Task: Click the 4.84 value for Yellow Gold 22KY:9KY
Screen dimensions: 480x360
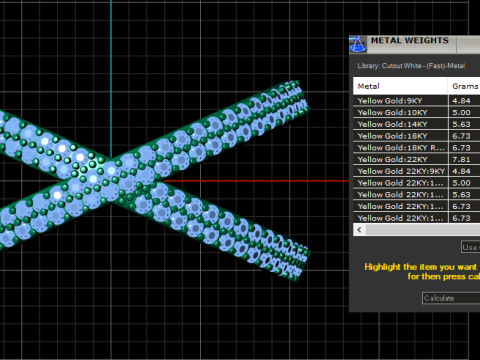Action: tap(461, 171)
